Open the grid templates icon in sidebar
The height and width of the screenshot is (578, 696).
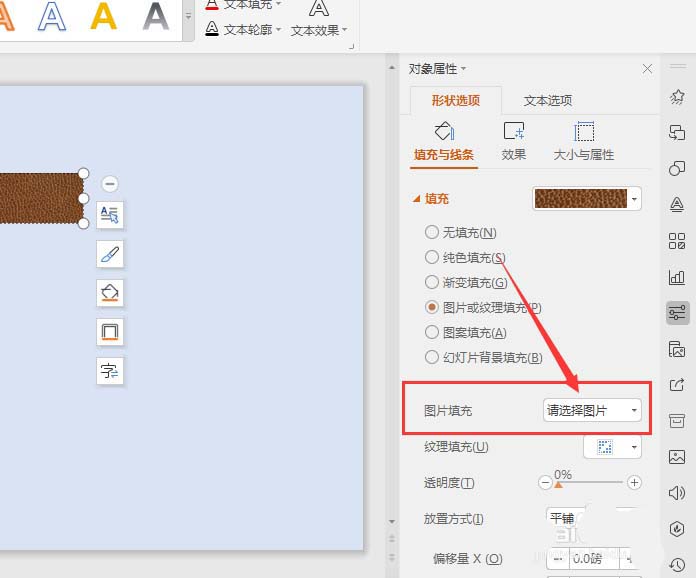(x=677, y=241)
